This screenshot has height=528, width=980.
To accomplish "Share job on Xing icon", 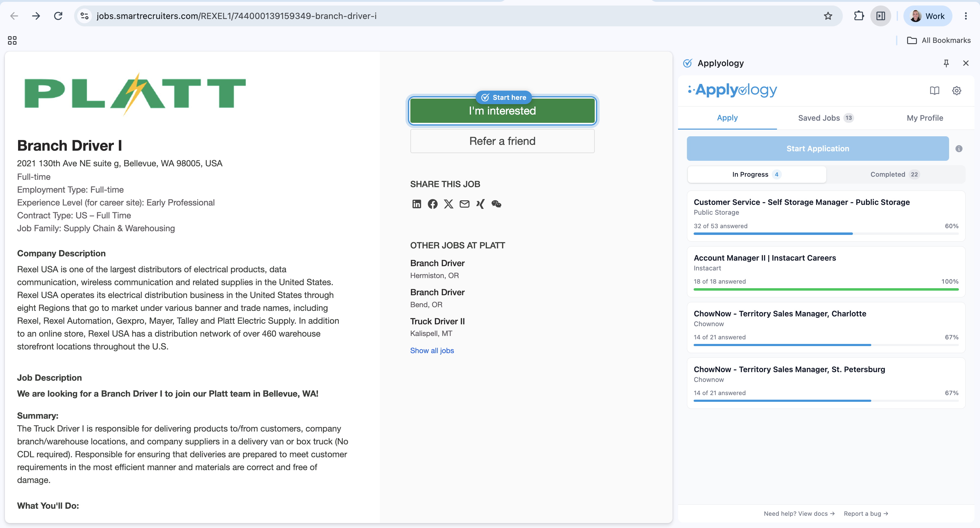I will (481, 204).
